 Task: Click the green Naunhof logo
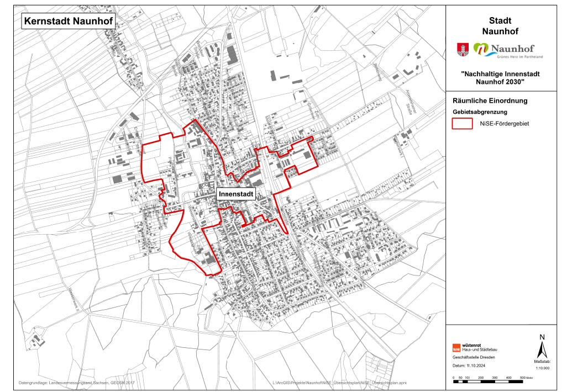(508, 50)
